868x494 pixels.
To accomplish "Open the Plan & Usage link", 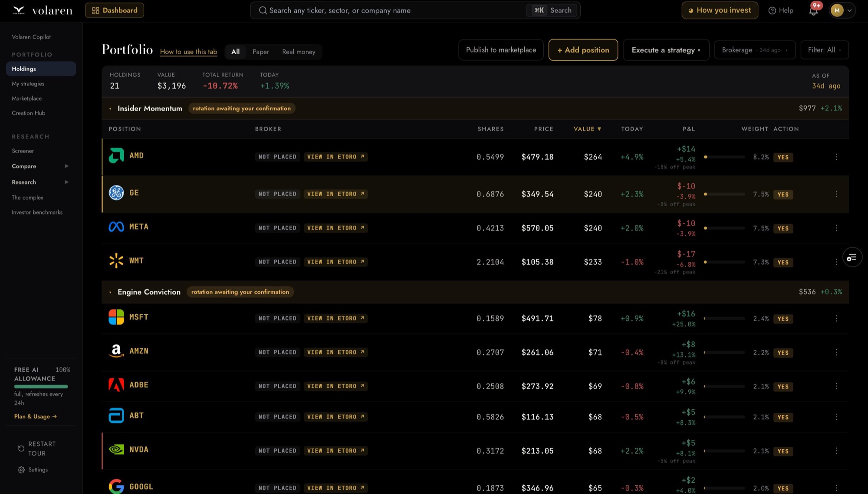I will coord(36,416).
